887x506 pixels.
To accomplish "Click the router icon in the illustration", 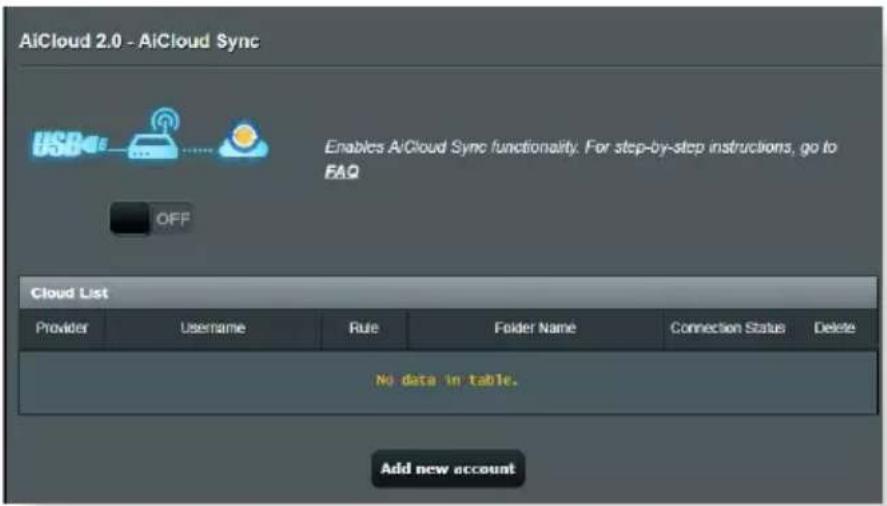I will coord(153,135).
